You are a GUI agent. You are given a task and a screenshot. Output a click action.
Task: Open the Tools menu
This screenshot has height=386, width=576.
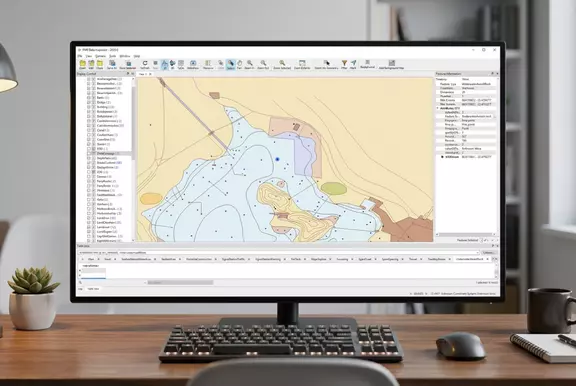112,56
